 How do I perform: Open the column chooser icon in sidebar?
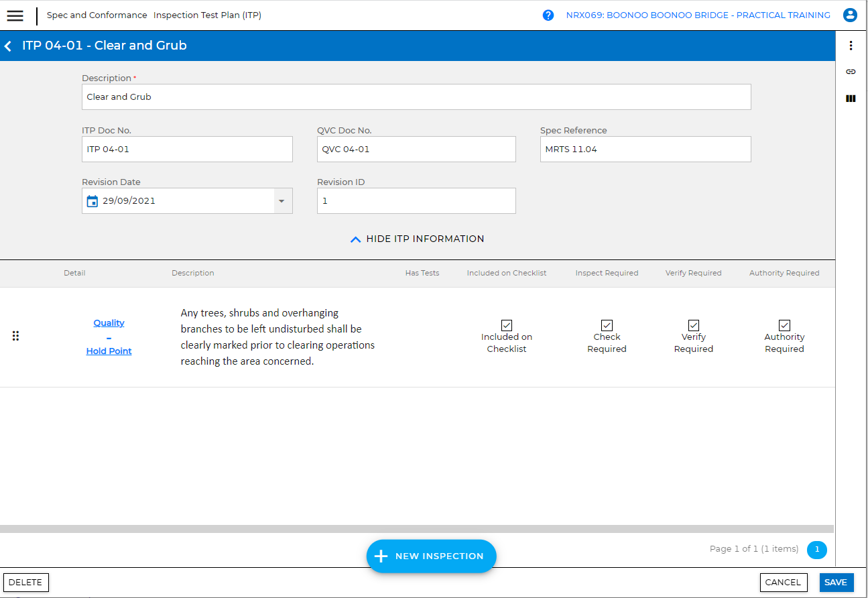pos(851,99)
